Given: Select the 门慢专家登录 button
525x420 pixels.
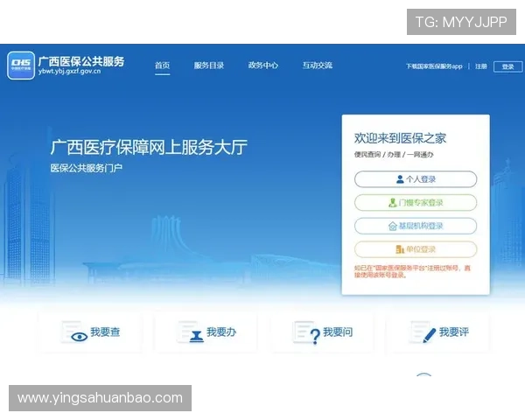Looking at the screenshot, I should point(416,203).
